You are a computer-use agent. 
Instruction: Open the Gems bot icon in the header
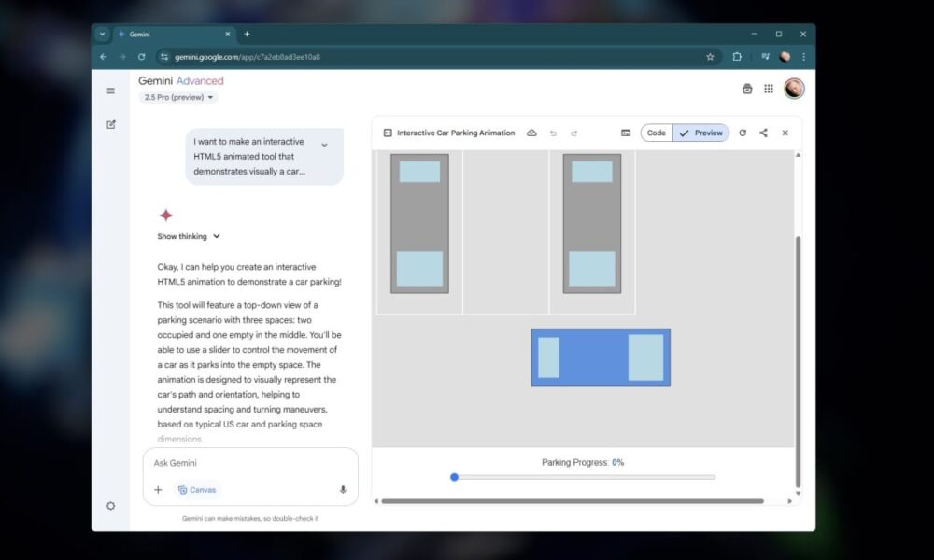(747, 89)
